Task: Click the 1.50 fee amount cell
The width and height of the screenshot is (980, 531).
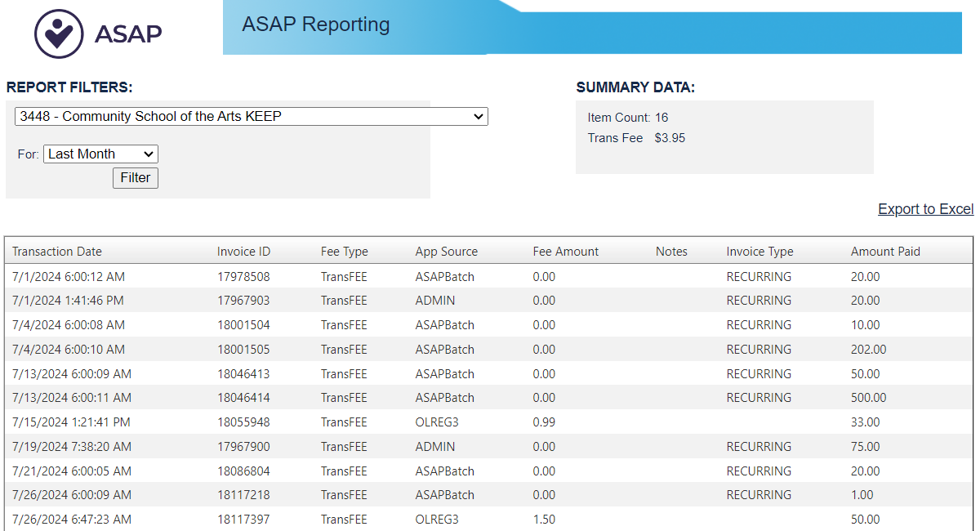Action: click(545, 520)
